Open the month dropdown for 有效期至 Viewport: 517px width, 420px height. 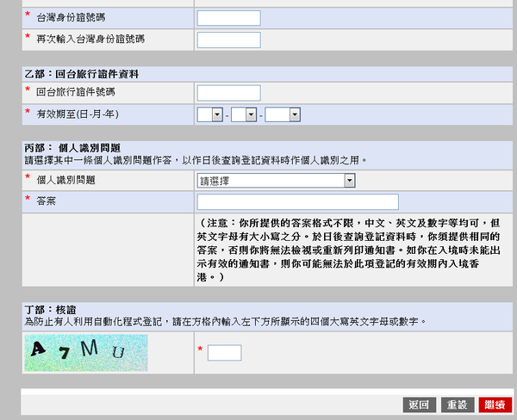(x=244, y=114)
